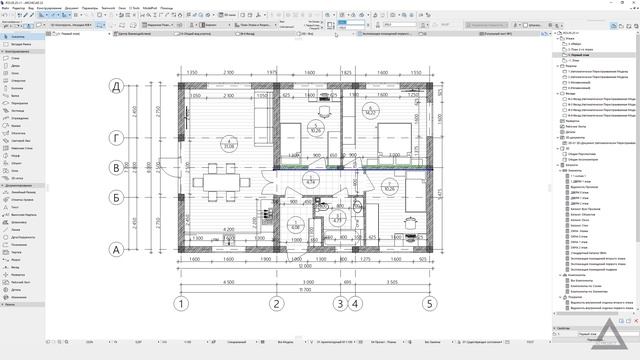Select the Column (Колонна) tool
This screenshot has height=360, width=640.
(22, 88)
